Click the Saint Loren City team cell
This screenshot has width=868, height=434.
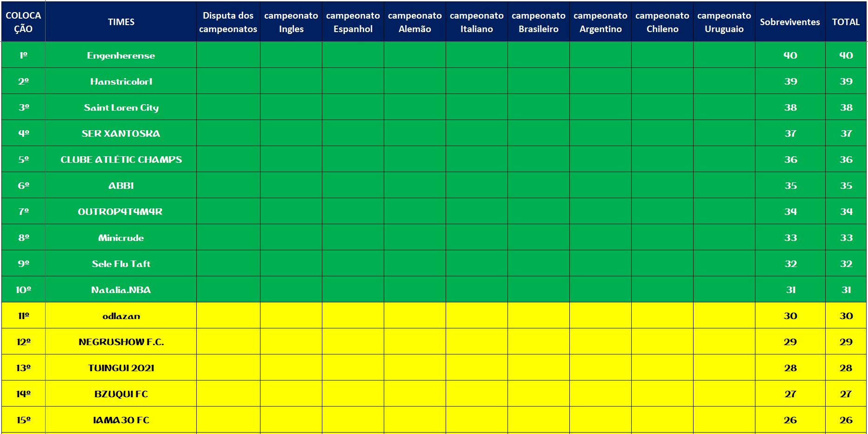121,107
